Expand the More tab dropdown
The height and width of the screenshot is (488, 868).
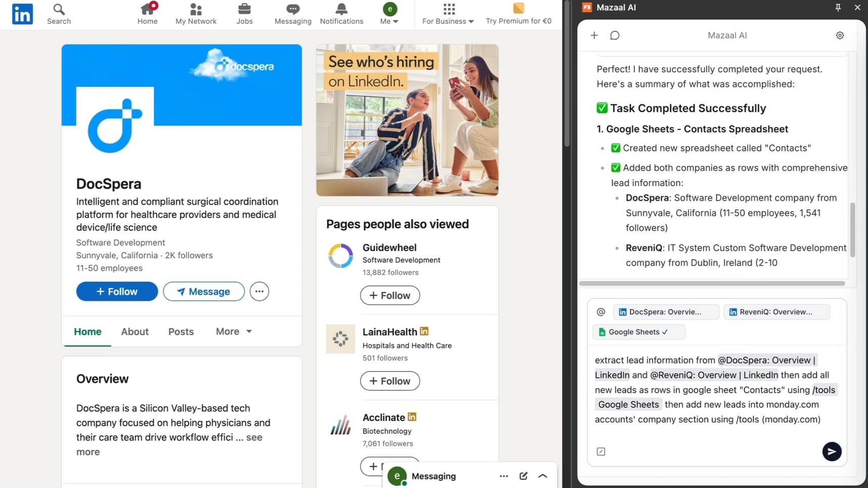pyautogui.click(x=234, y=331)
